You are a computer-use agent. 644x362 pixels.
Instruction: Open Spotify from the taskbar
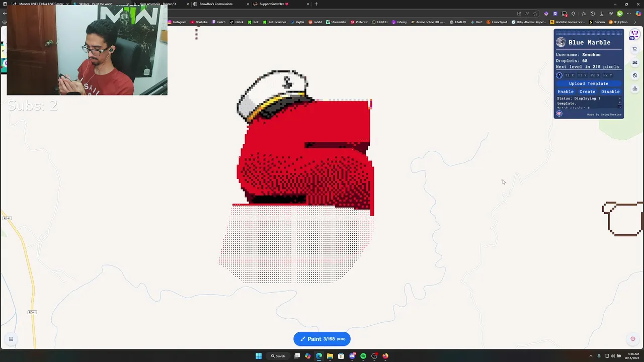coord(363,356)
